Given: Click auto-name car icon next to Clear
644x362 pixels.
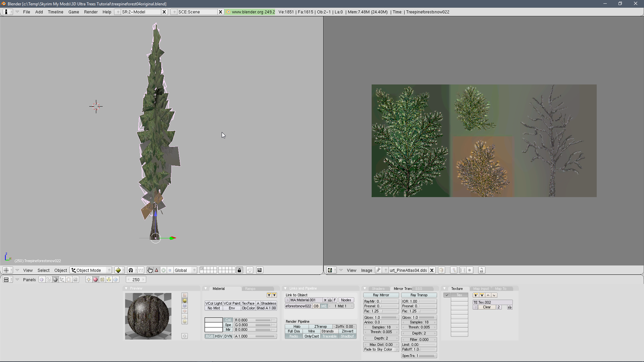Looking at the screenshot, I should [x=510, y=307].
